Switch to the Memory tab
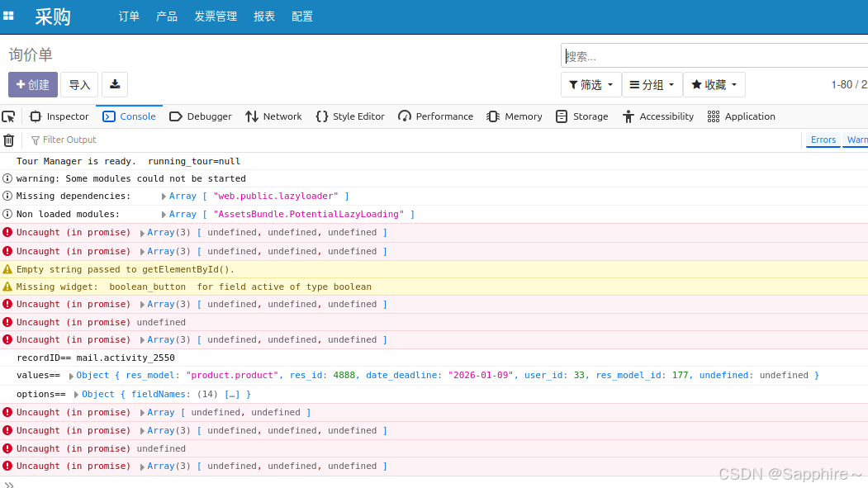 [515, 116]
